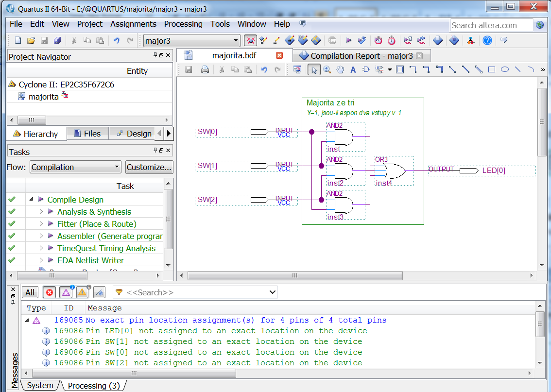The width and height of the screenshot is (551, 392).
Task: Open the Chip Planner icon
Action: coord(316,40)
